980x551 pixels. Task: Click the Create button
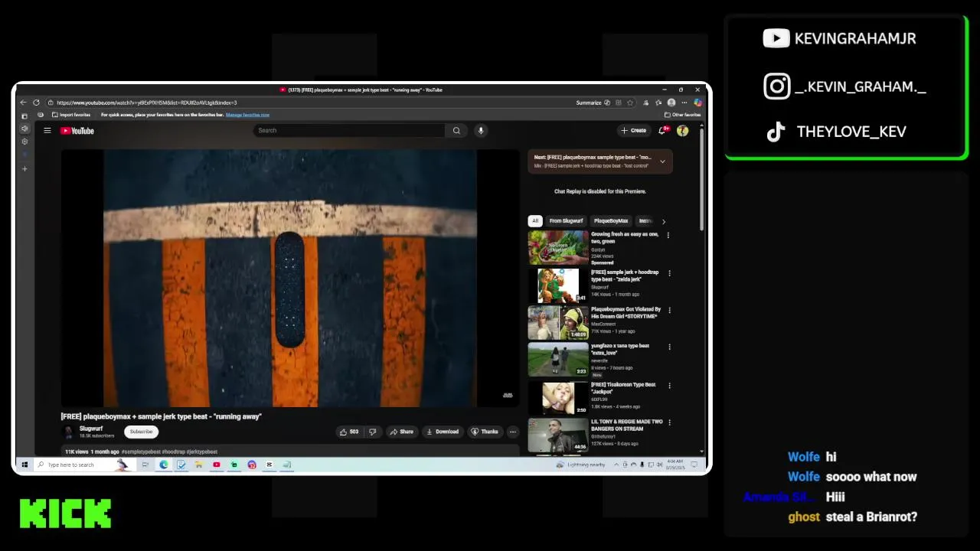pyautogui.click(x=634, y=131)
